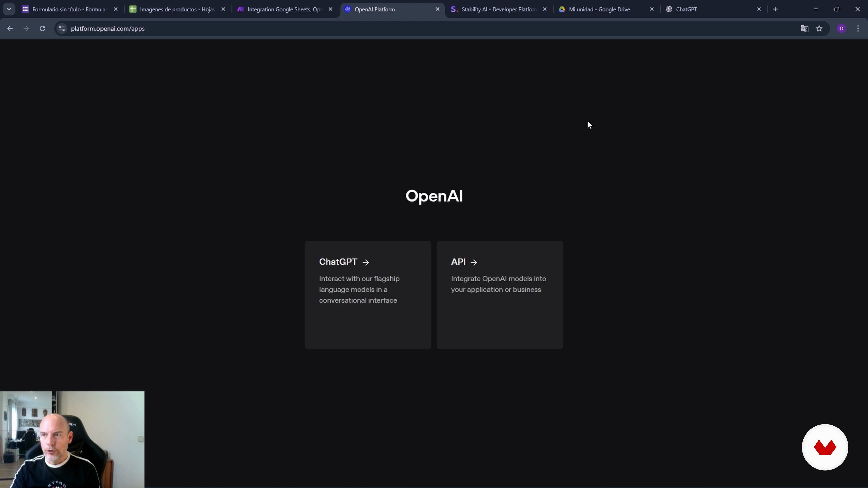Switch to Imagenes de productos sheet tab
868x488 pixels.
(x=177, y=9)
